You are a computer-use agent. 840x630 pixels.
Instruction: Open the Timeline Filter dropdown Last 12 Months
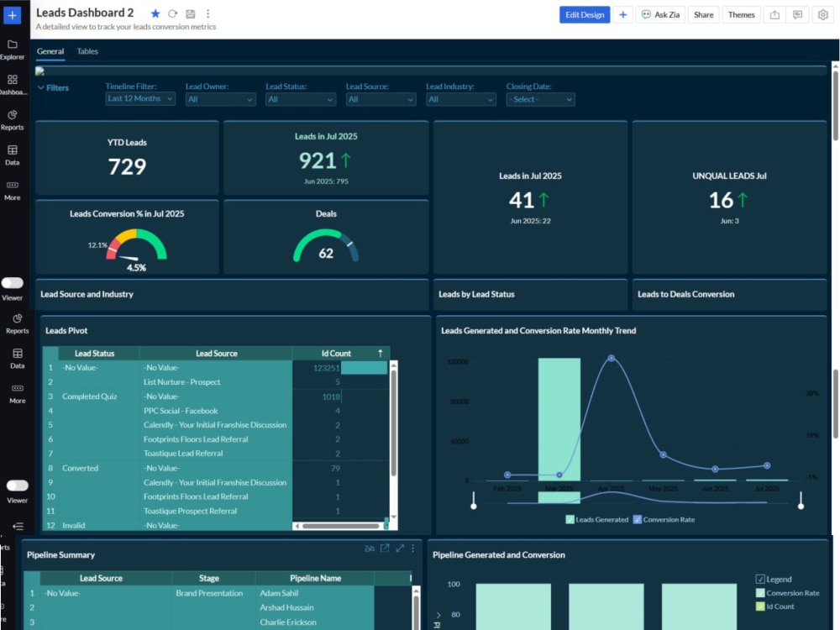coord(140,98)
